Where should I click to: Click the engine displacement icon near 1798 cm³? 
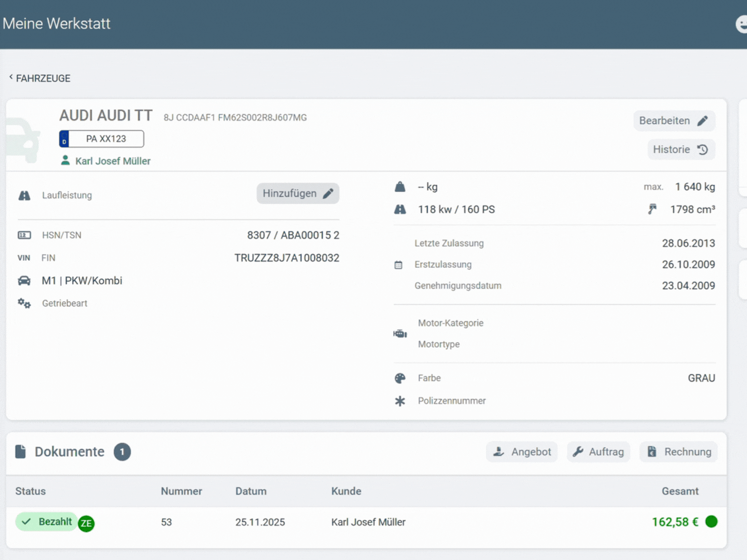[x=652, y=209]
